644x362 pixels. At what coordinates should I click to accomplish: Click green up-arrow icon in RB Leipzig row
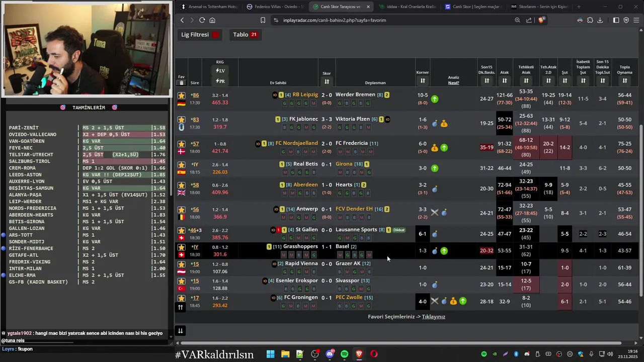point(435,99)
